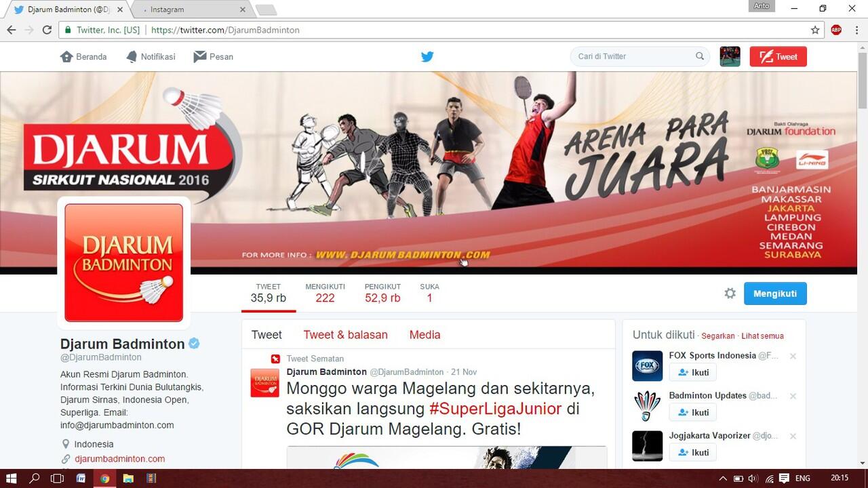Switch to Tweet & balasan tab
The image size is (868, 488).
[345, 335]
